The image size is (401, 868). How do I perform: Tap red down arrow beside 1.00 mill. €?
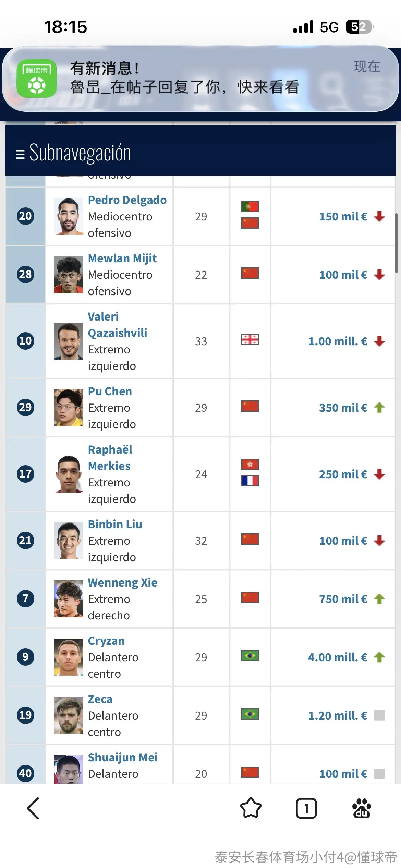coord(379,341)
